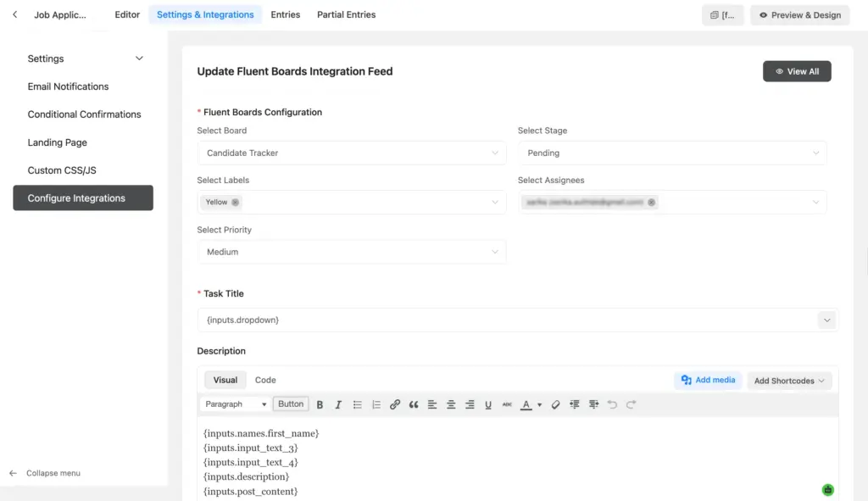Underline the selected text
The image size is (868, 501).
[488, 404]
